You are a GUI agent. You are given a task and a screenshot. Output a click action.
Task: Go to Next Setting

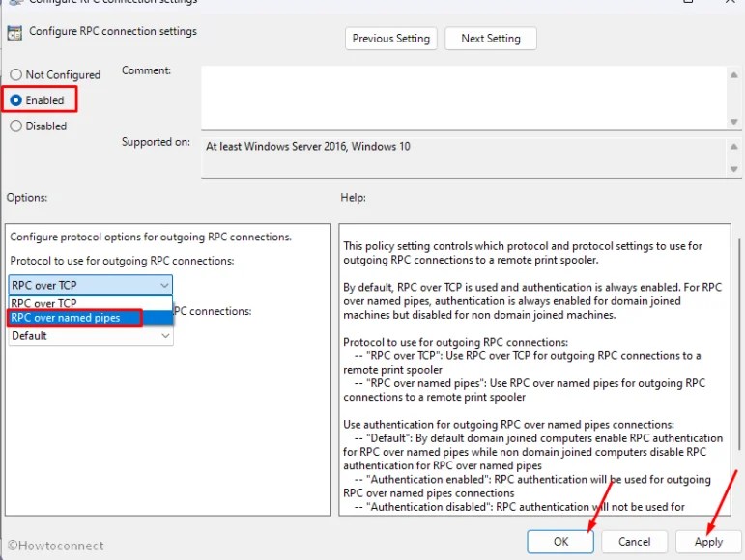coord(490,38)
